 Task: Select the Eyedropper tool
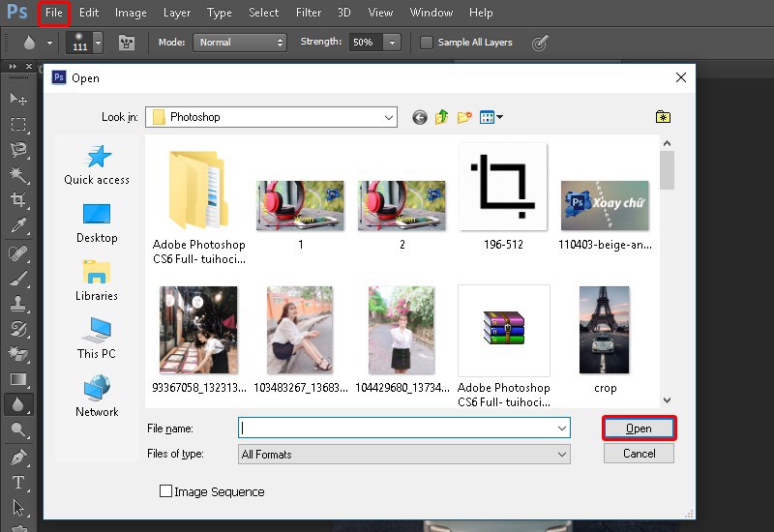coord(18,225)
